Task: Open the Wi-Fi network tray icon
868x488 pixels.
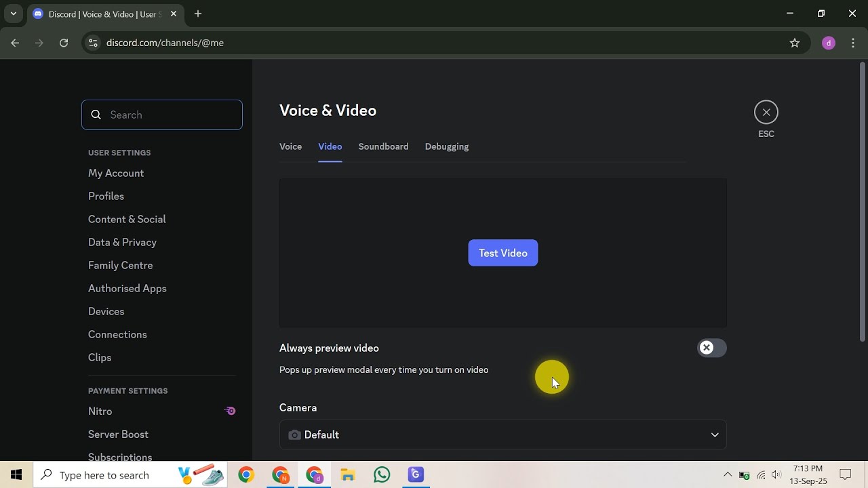Action: [x=761, y=475]
